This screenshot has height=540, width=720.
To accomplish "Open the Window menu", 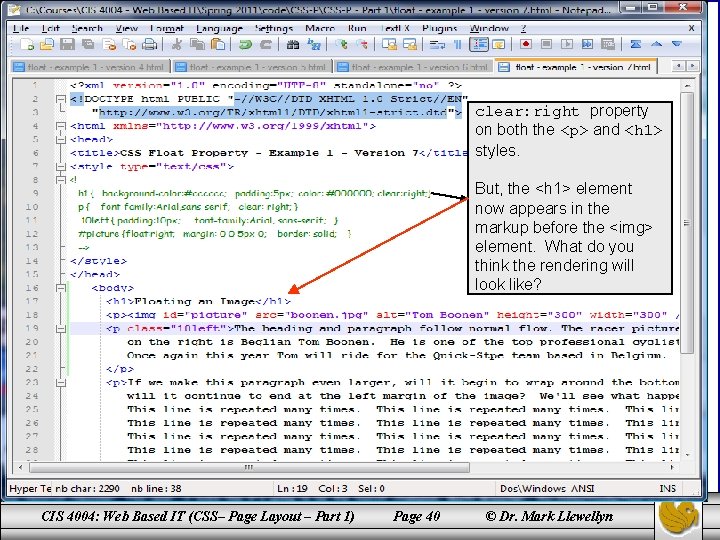I will pyautogui.click(x=489, y=28).
